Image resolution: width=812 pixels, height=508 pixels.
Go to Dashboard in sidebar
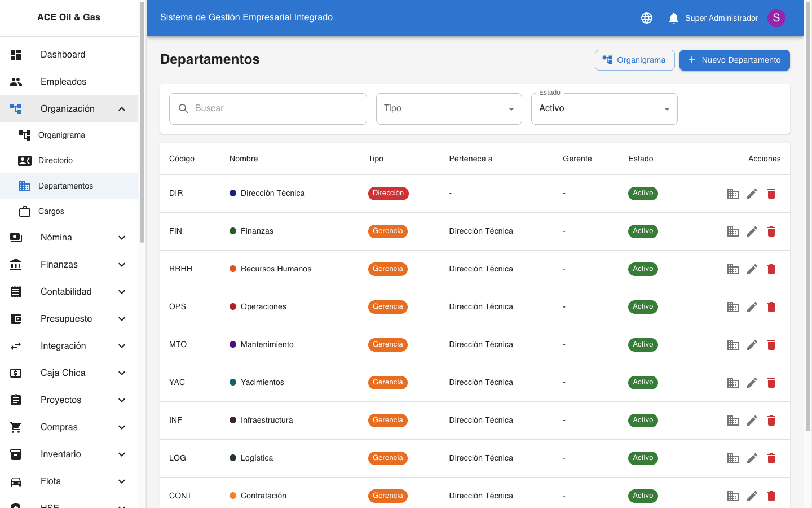click(x=63, y=55)
